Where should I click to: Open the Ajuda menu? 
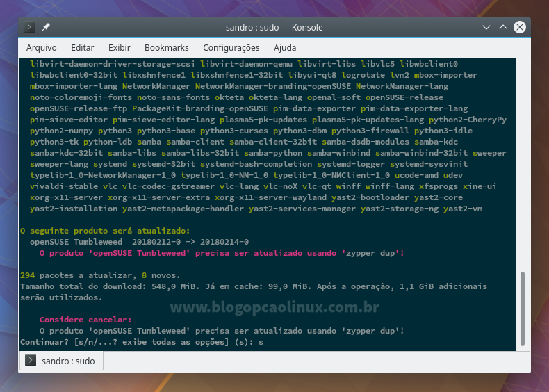[x=285, y=48]
